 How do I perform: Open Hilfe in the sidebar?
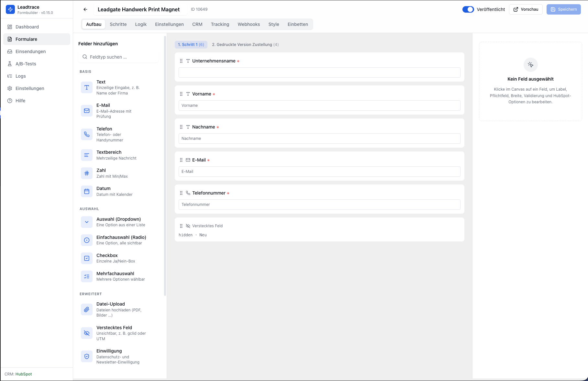(x=37, y=101)
